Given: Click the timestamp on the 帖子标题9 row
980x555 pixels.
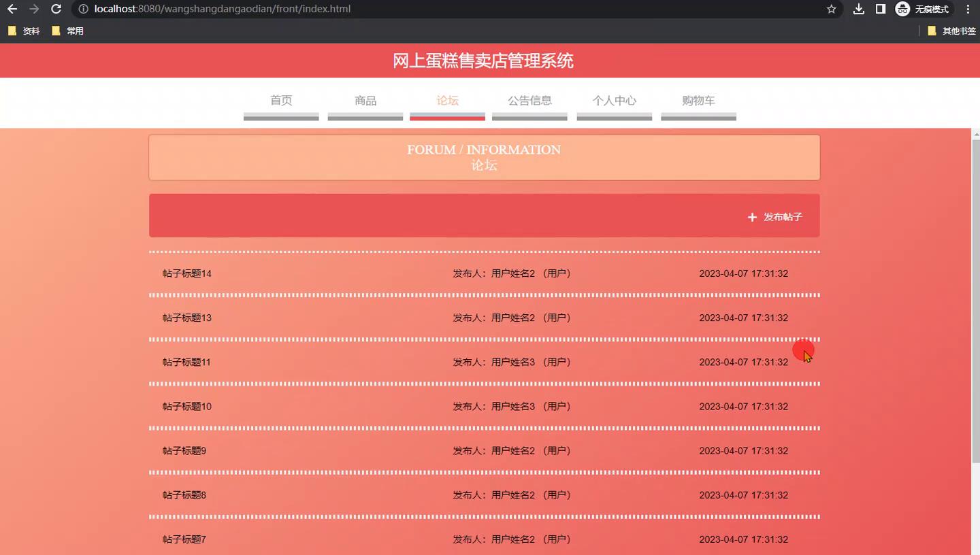Looking at the screenshot, I should (744, 450).
